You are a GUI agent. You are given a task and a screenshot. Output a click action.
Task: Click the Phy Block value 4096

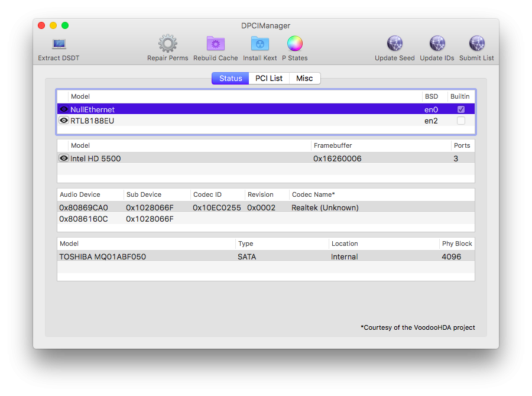coord(451,257)
